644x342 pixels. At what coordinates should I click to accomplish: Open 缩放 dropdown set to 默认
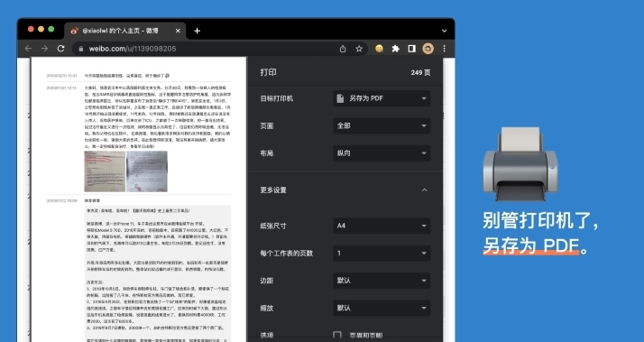pos(382,308)
